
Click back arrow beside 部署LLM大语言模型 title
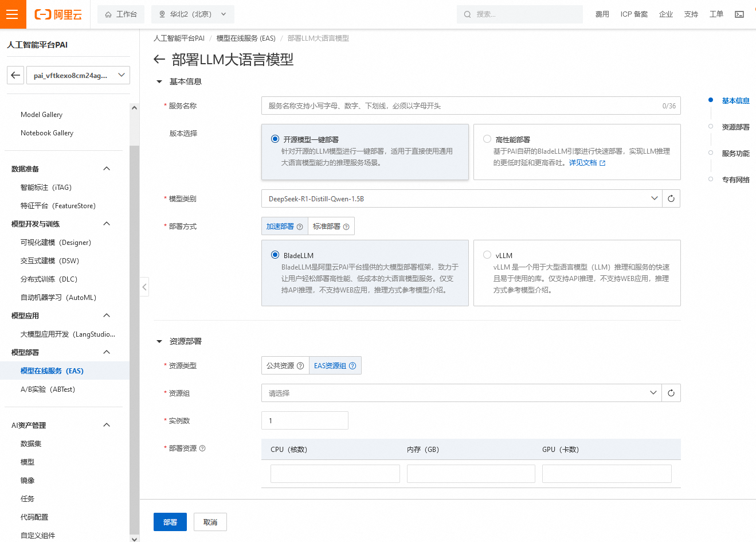click(159, 60)
